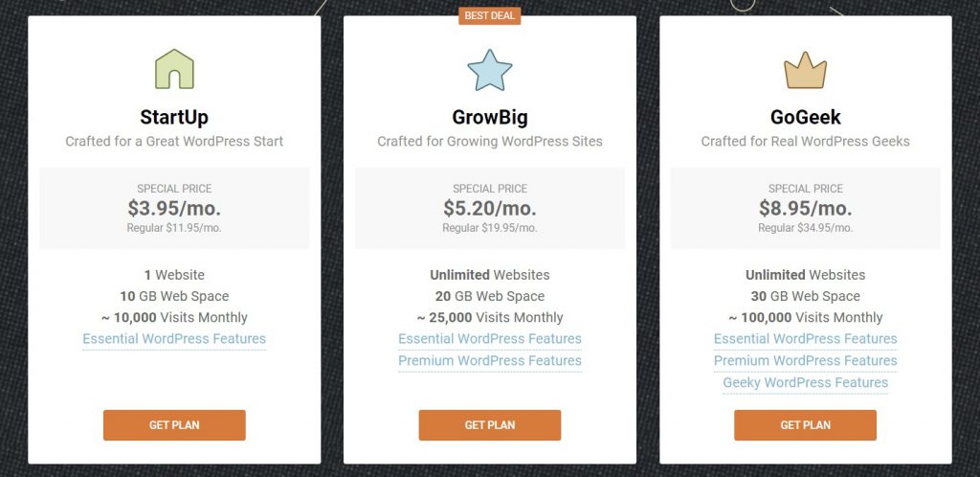This screenshot has width=980, height=477.
Task: Open StartUp Essential WordPress Features link
Action: coord(174,339)
